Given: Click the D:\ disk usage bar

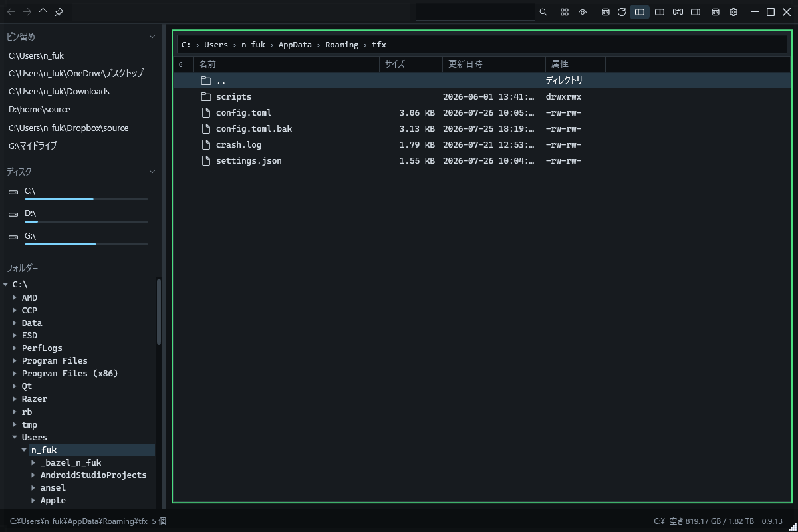Looking at the screenshot, I should (86, 221).
